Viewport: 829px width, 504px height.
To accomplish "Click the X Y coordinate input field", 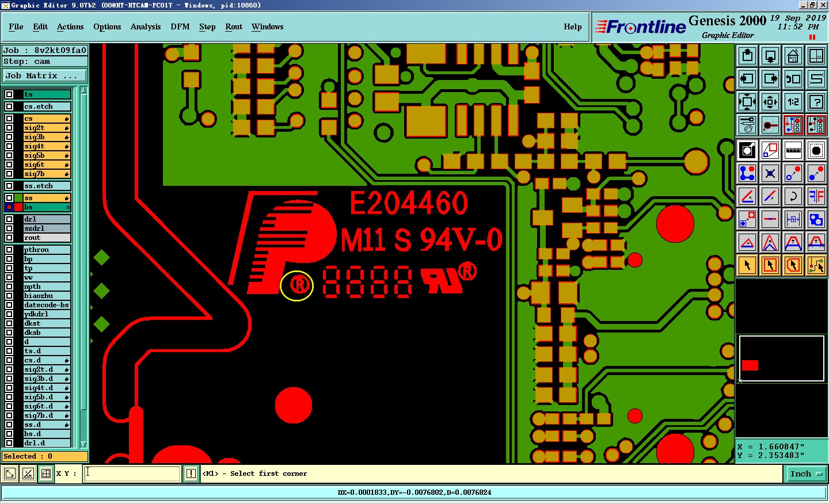I will (x=132, y=474).
